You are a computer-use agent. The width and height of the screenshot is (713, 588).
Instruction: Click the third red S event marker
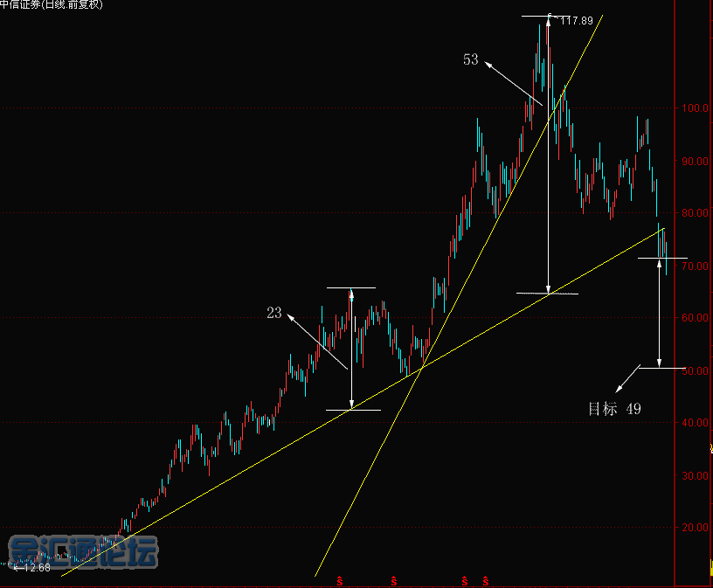tap(464, 581)
